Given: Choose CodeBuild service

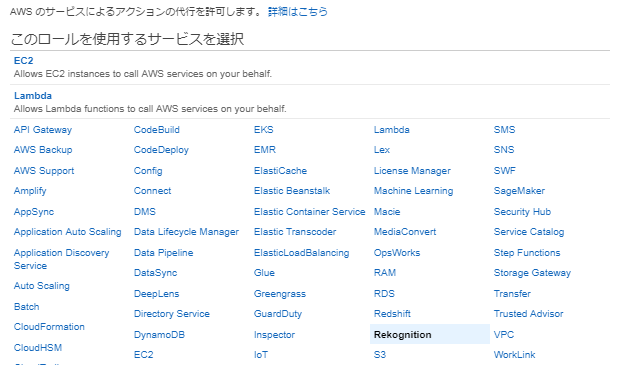Looking at the screenshot, I should pos(157,130).
